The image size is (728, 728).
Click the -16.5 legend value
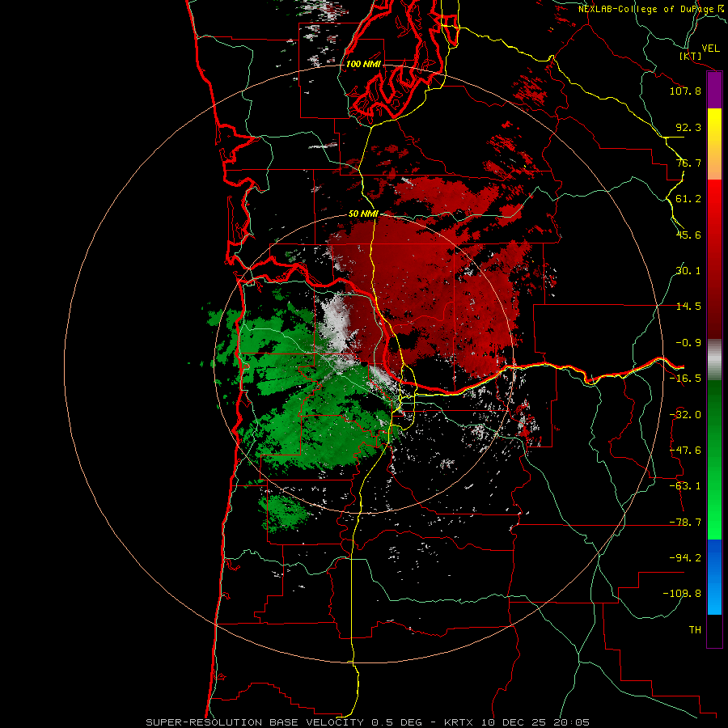click(x=685, y=379)
